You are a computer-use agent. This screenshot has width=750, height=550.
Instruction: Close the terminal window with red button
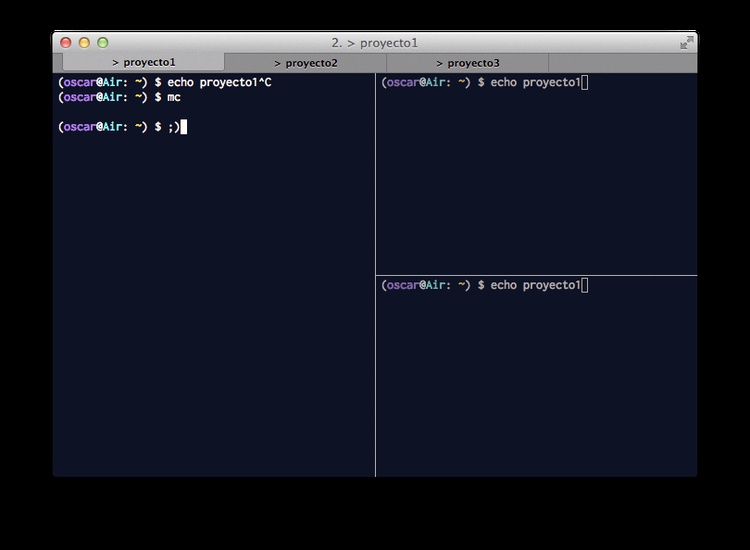pyautogui.click(x=66, y=43)
